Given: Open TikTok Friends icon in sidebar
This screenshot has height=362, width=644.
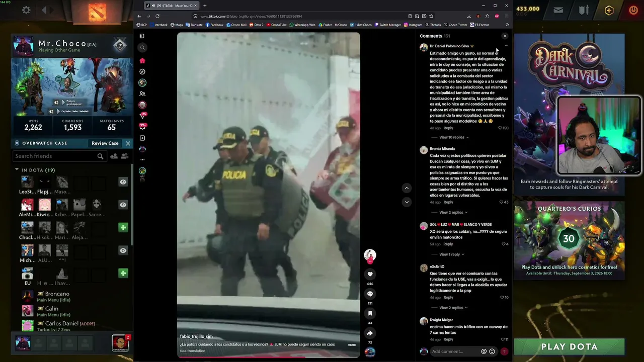Looking at the screenshot, I should (142, 94).
